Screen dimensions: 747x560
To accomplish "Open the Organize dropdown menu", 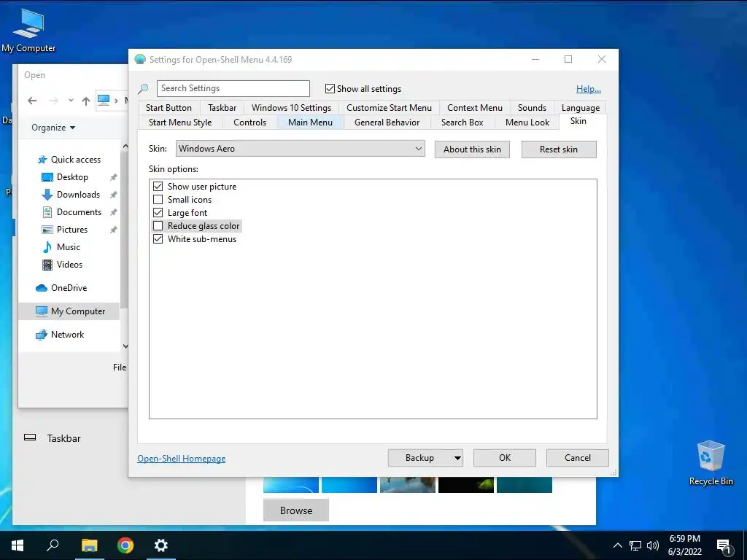I will pos(53,128).
